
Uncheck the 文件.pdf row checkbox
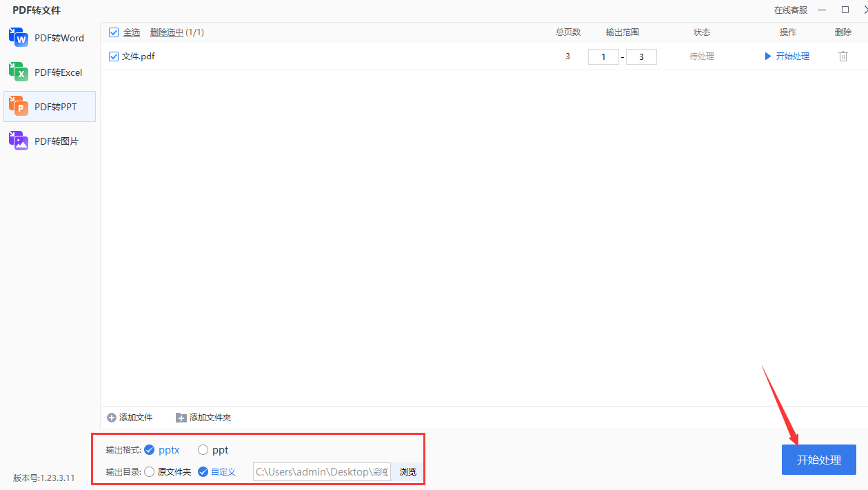pyautogui.click(x=114, y=57)
